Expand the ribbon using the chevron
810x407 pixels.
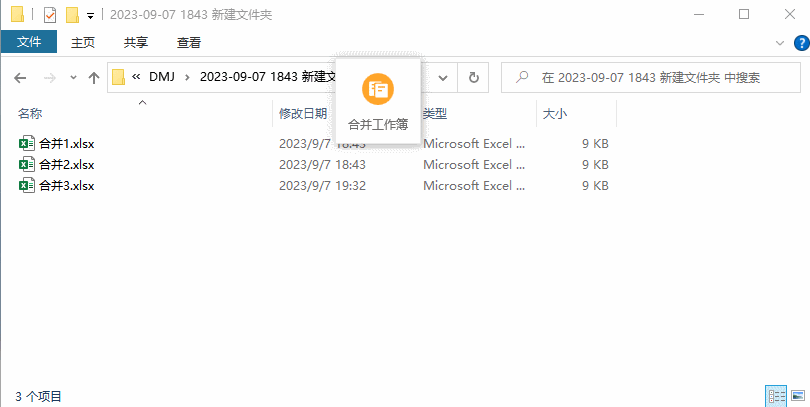781,42
